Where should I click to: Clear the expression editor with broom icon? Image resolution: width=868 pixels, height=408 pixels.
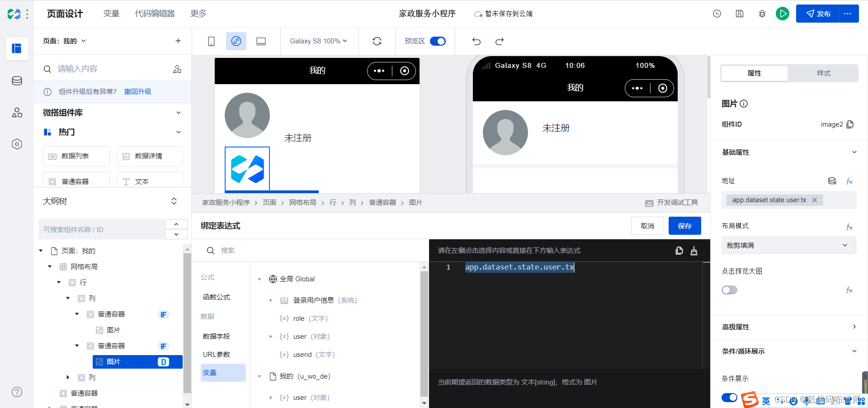pos(694,251)
